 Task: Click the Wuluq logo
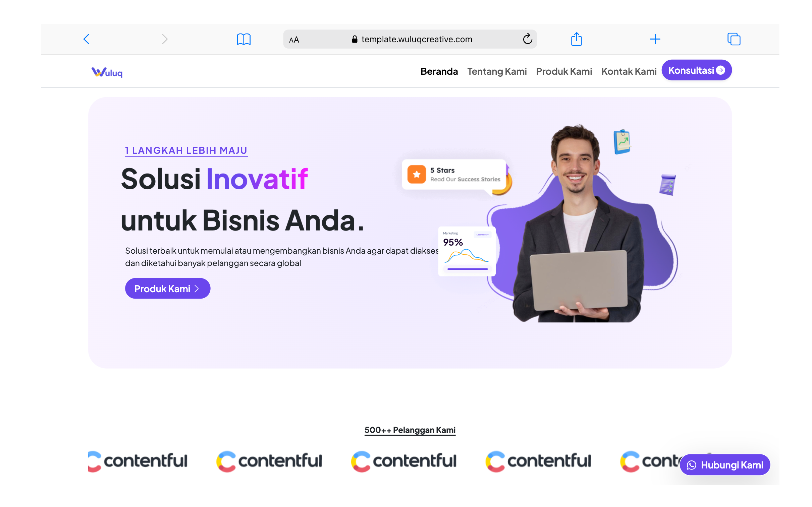coord(107,72)
